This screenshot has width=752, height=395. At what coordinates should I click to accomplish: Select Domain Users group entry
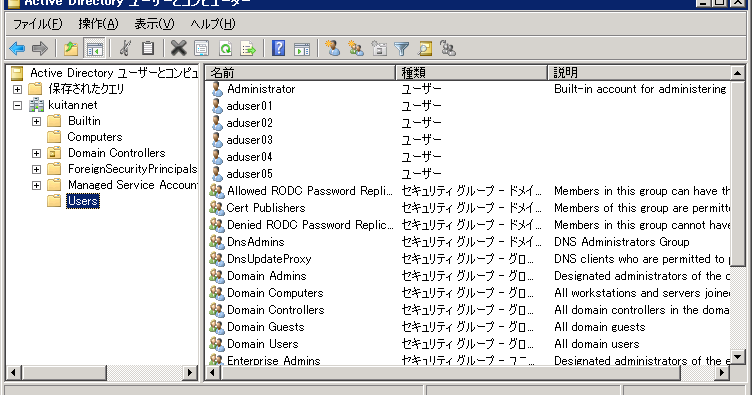point(263,344)
